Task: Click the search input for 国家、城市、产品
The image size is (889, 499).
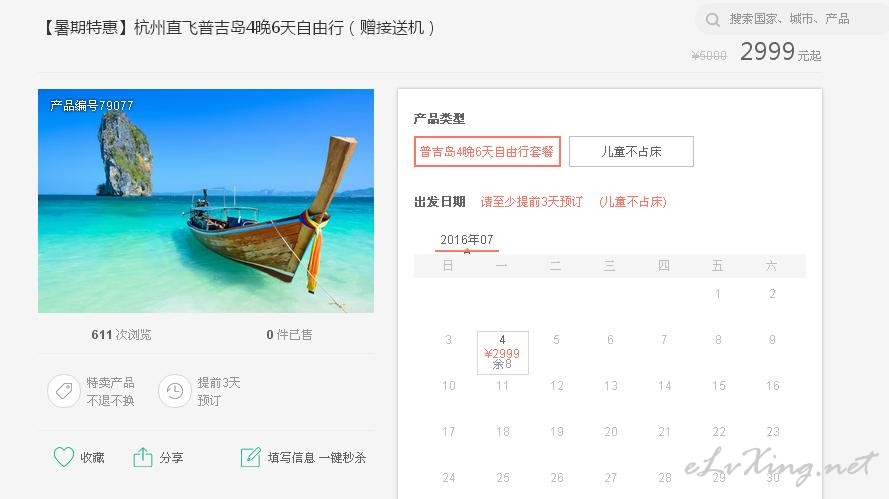Action: (x=789, y=19)
